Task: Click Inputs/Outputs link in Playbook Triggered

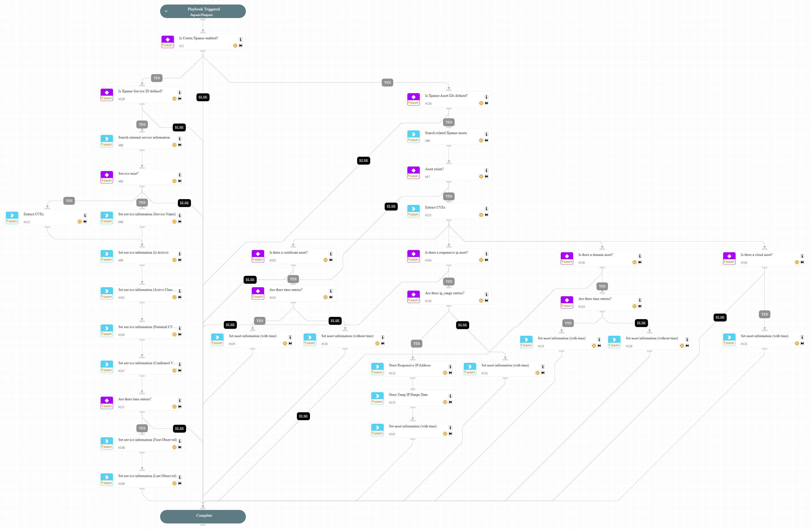Action: 201,15
